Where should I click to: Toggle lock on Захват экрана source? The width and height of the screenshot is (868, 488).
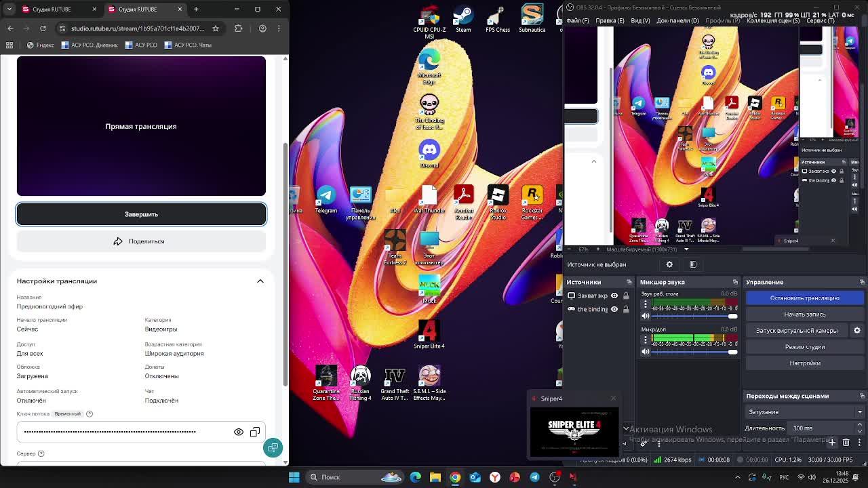pos(626,296)
